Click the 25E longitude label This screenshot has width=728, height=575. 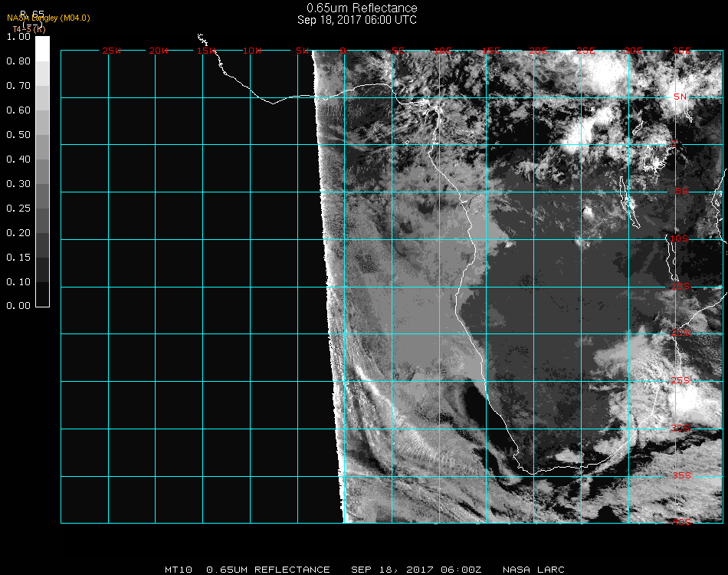(x=585, y=51)
